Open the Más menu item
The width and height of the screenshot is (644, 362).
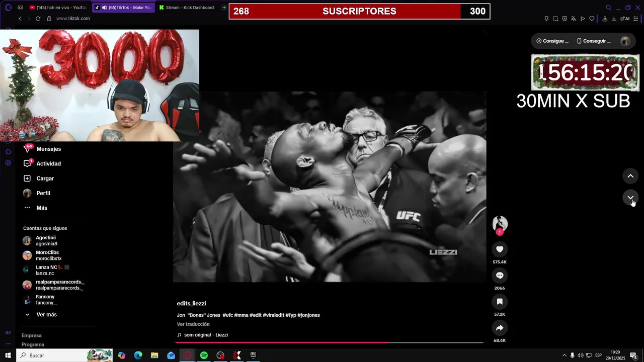pyautogui.click(x=42, y=208)
